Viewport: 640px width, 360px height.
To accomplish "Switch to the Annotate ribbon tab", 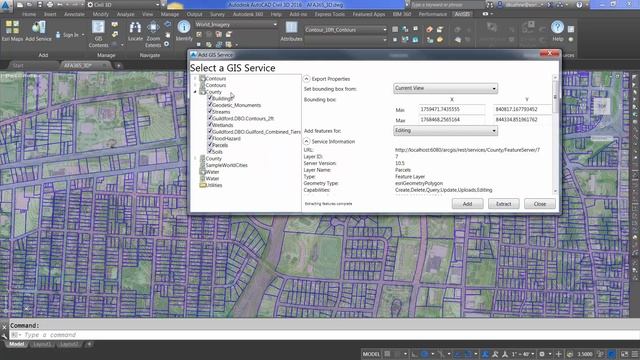I will [x=74, y=14].
